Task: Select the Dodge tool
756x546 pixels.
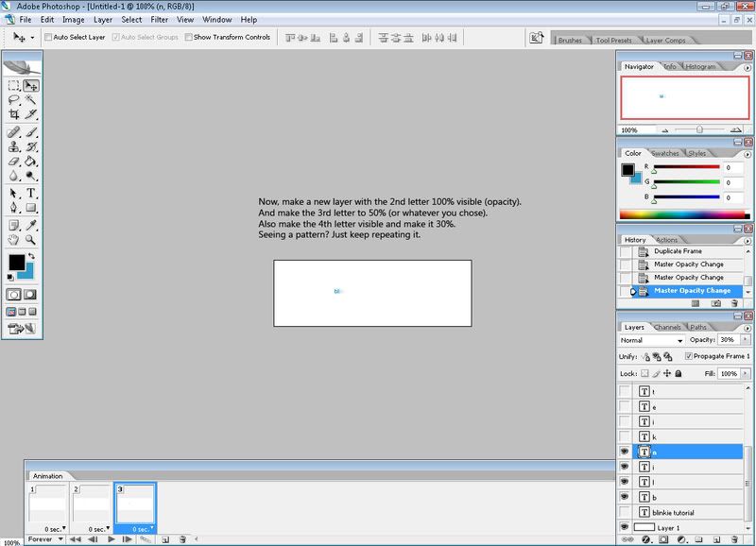Action: [x=31, y=176]
